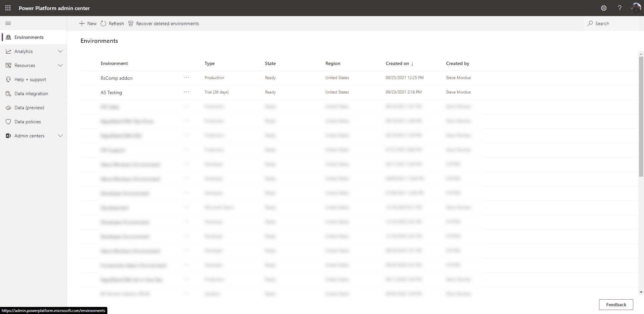Screen dimensions: 644x314
Task: Create a New environment
Action: 88,23
